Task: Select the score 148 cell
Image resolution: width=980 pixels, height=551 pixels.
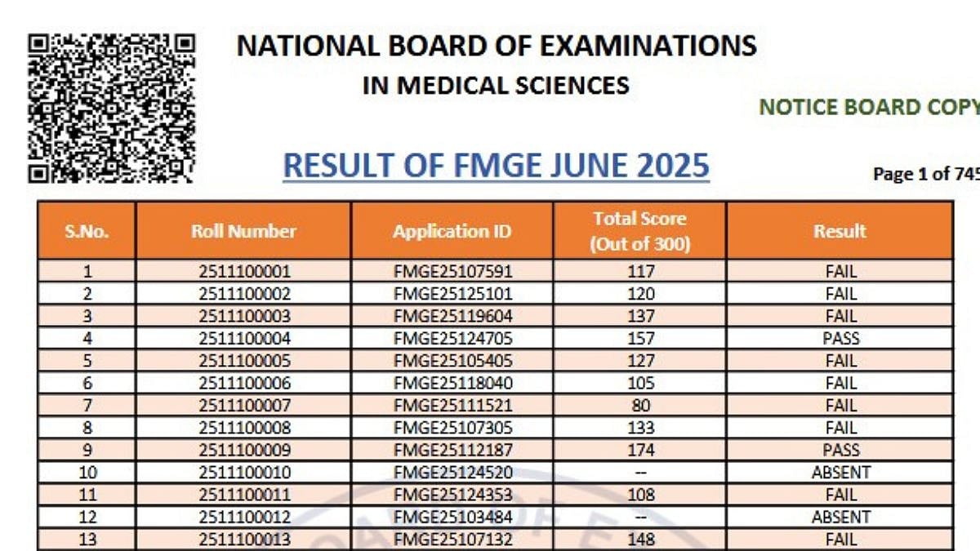Action: tap(640, 539)
